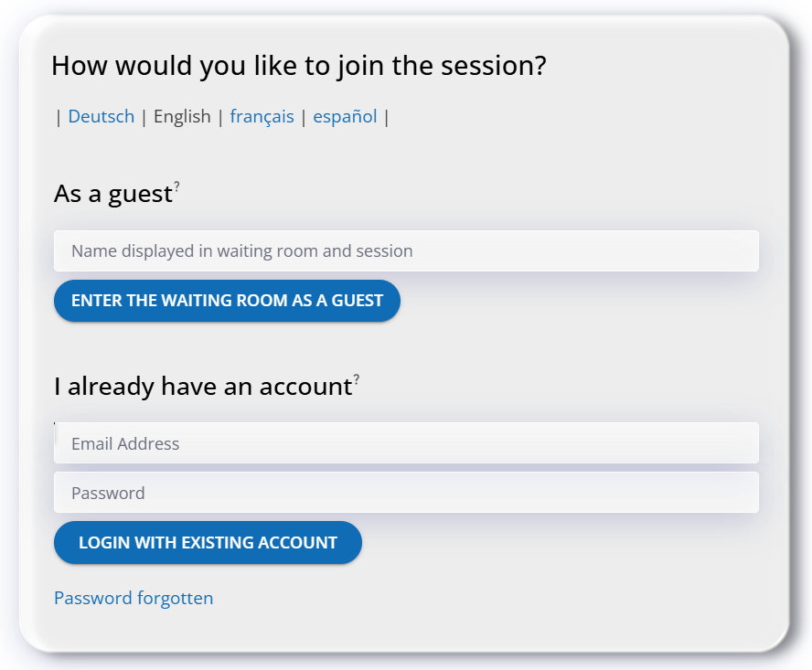Screen dimensions: 812x670
Task: Open help icon beside I already have an account
Action: coord(357,378)
